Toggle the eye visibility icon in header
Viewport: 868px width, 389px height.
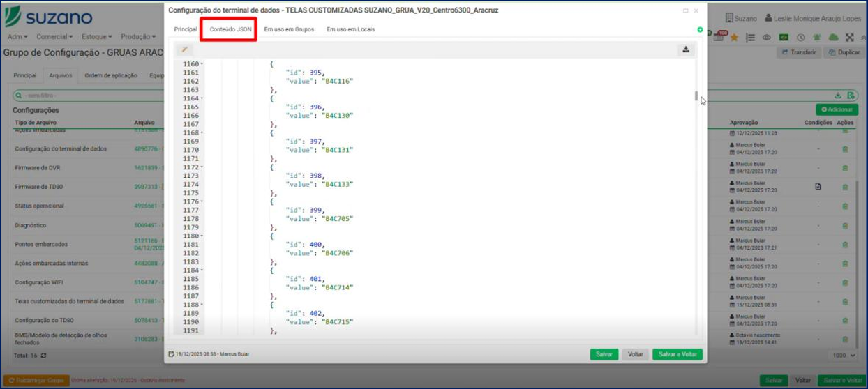767,38
